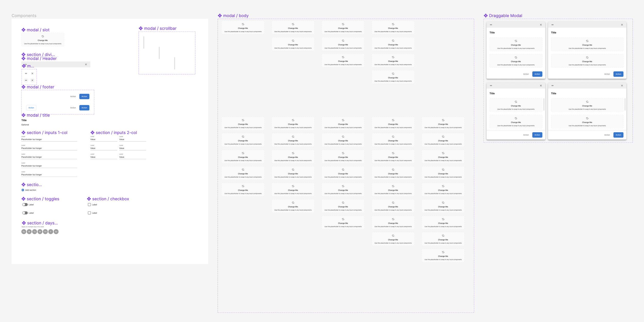Select the modal / body component label
Viewport: 644px width, 322px height.
click(235, 16)
